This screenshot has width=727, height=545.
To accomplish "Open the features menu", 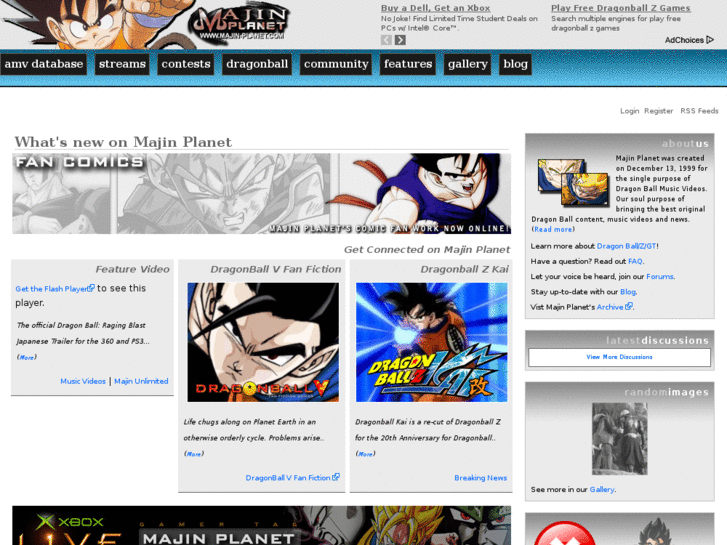I will pos(408,64).
